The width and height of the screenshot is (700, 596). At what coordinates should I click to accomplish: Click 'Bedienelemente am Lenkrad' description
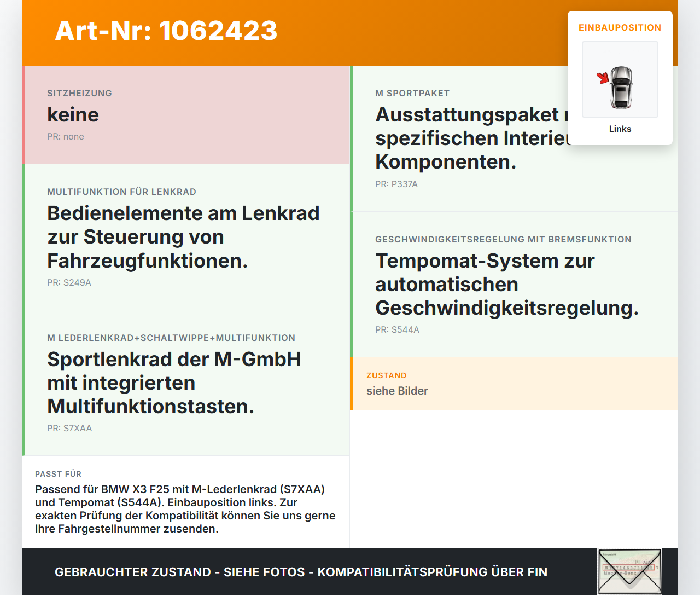click(183, 236)
